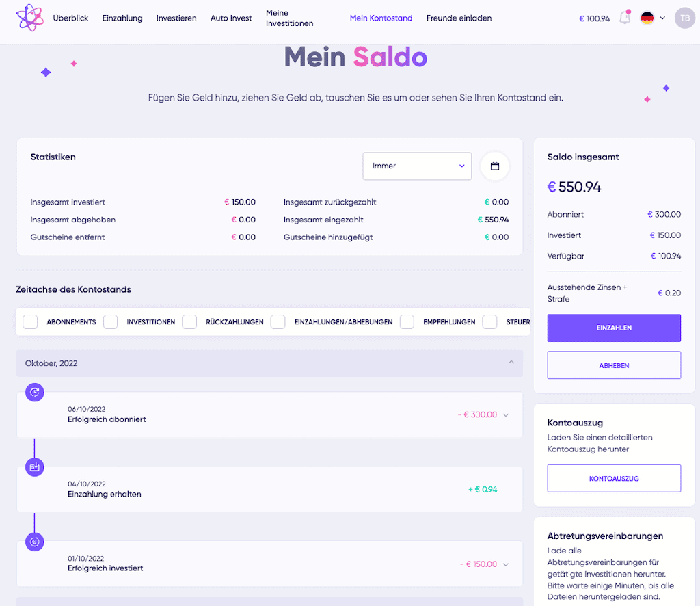Click the deposit received timeline icon
Viewport: 700px width, 606px height.
[34, 467]
